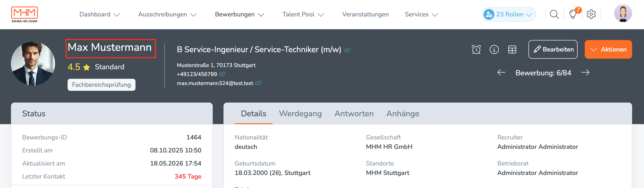
Task: Click the alarm clock reminder icon
Action: (x=476, y=49)
